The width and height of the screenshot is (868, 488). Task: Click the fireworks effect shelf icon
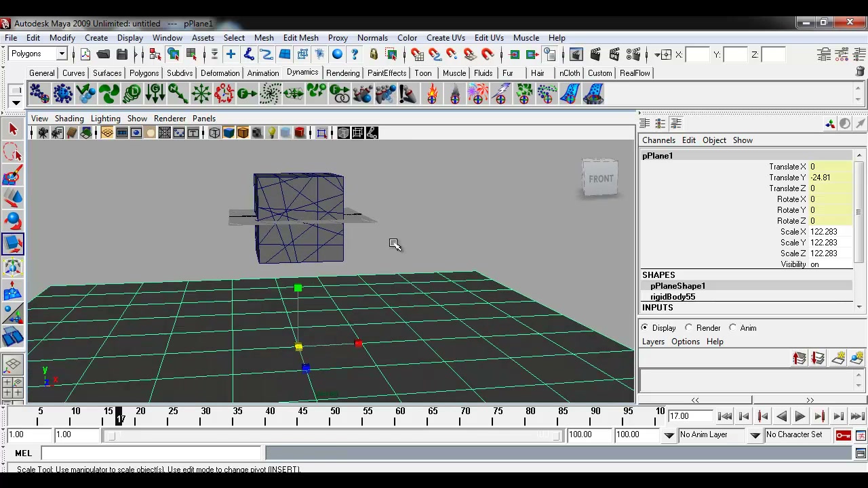[478, 94]
